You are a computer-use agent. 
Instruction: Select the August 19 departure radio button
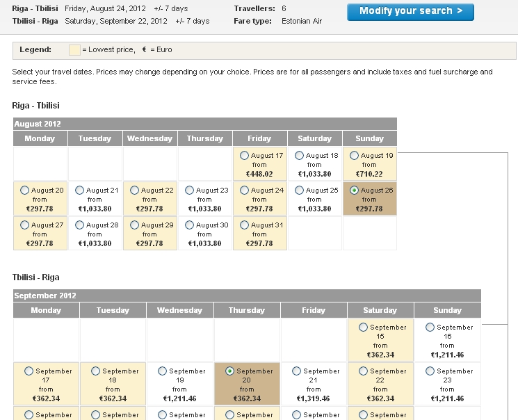click(x=354, y=155)
